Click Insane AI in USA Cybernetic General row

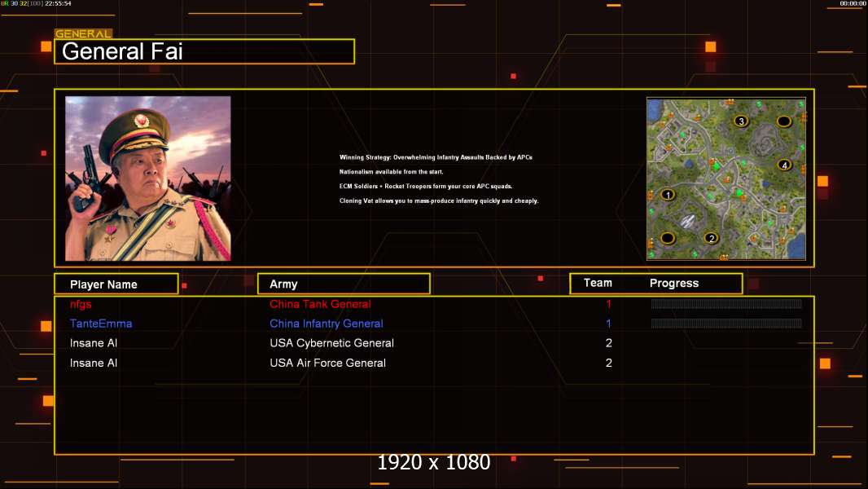click(x=94, y=343)
